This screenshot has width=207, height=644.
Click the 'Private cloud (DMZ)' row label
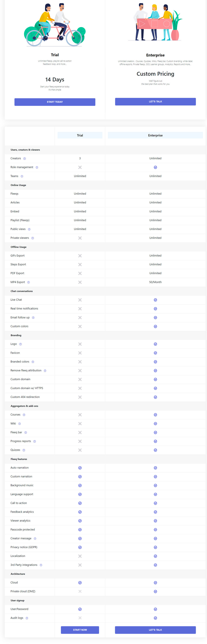(23, 591)
